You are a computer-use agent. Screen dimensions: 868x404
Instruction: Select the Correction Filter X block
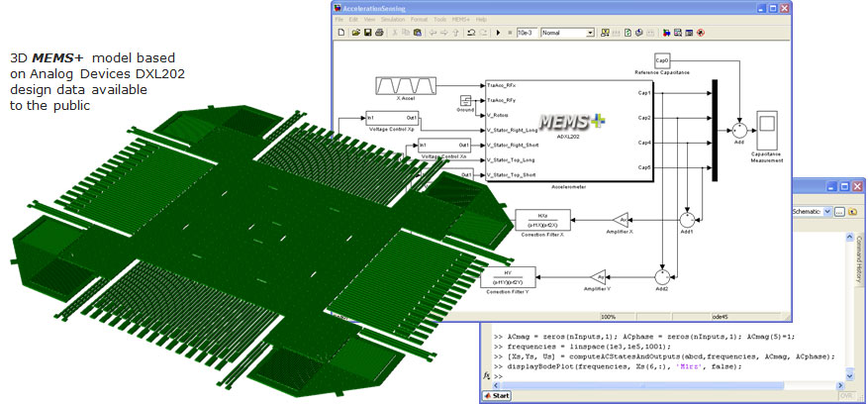543,220
